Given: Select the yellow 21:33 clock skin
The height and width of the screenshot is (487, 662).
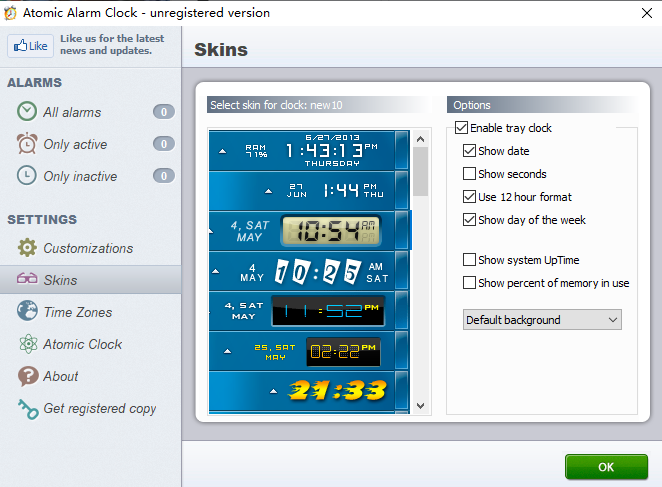Looking at the screenshot, I should coord(309,391).
